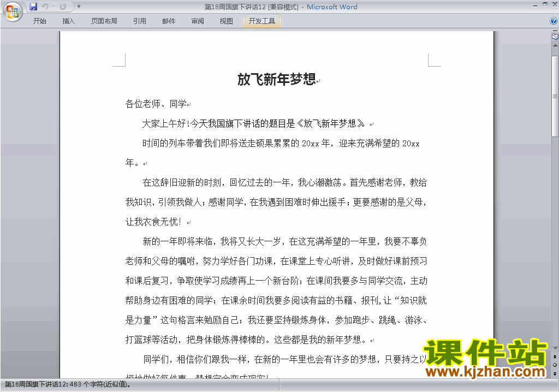Click the split-window handle above the ruler button
Image resolution: width=559 pixels, height=392 pixels.
[555, 31]
